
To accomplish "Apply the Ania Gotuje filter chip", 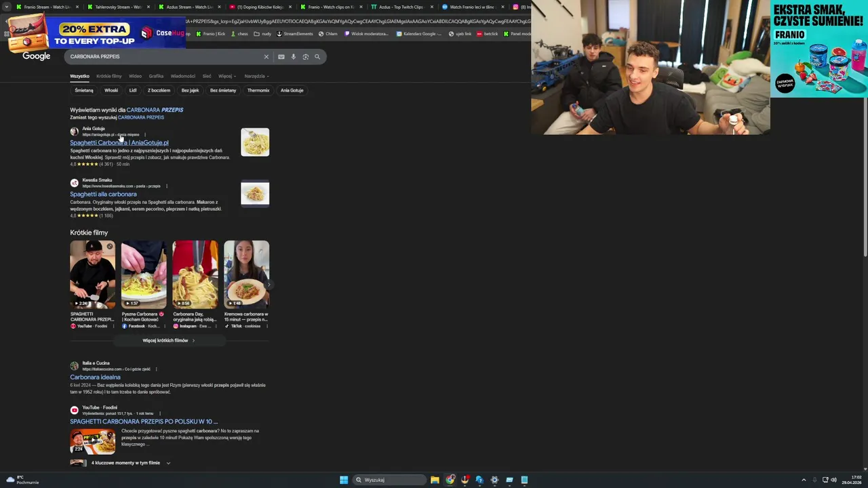I will (x=292, y=90).
